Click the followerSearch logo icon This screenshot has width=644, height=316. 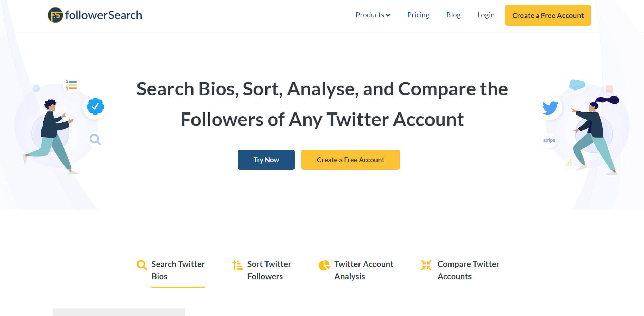click(x=55, y=15)
